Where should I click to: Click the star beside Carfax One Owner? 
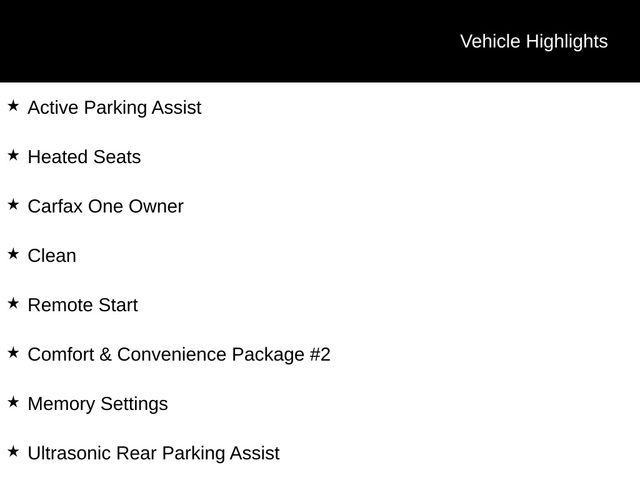(13, 204)
